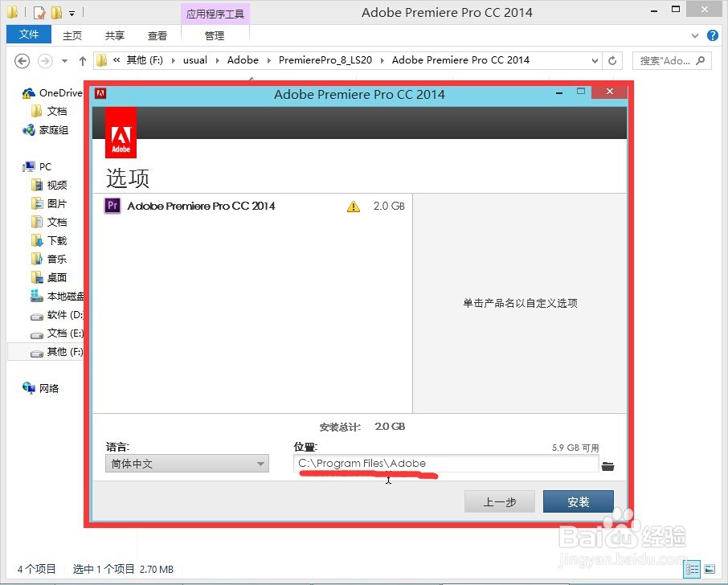Refresh the current folder view
The height and width of the screenshot is (585, 728).
(613, 59)
